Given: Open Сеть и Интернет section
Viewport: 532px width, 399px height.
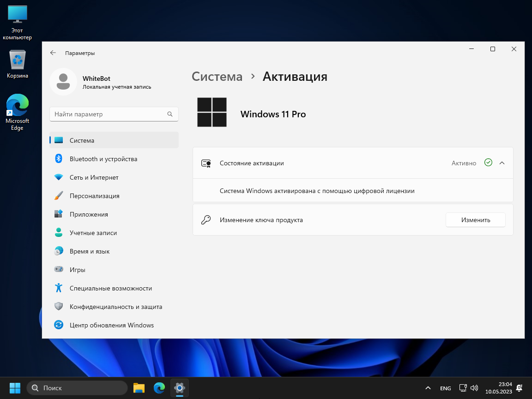Looking at the screenshot, I should point(94,177).
